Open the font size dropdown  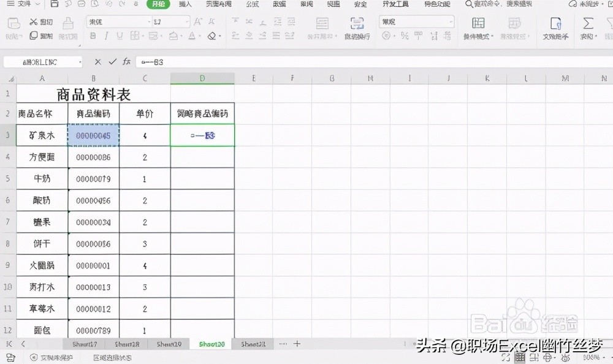click(x=188, y=22)
